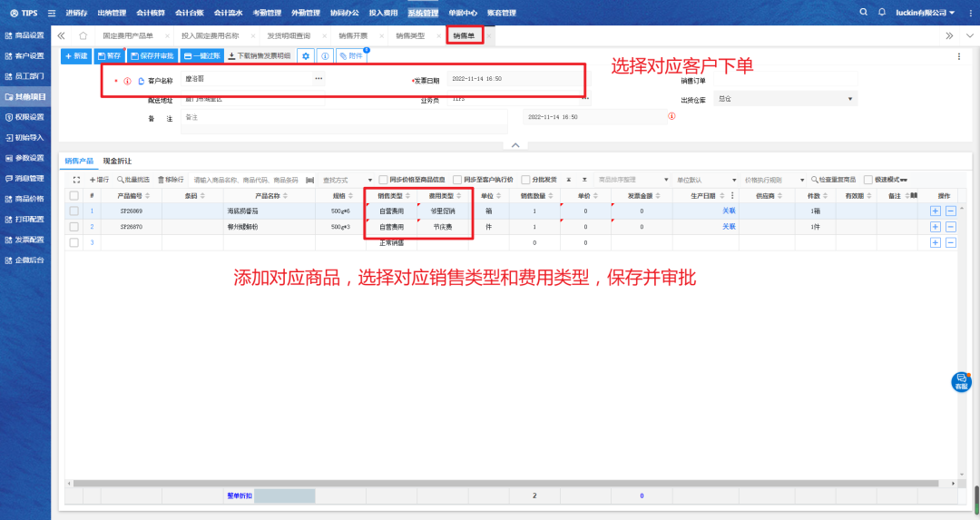Tick the 极速模式 checkbox
The width and height of the screenshot is (980, 520).
point(868,180)
